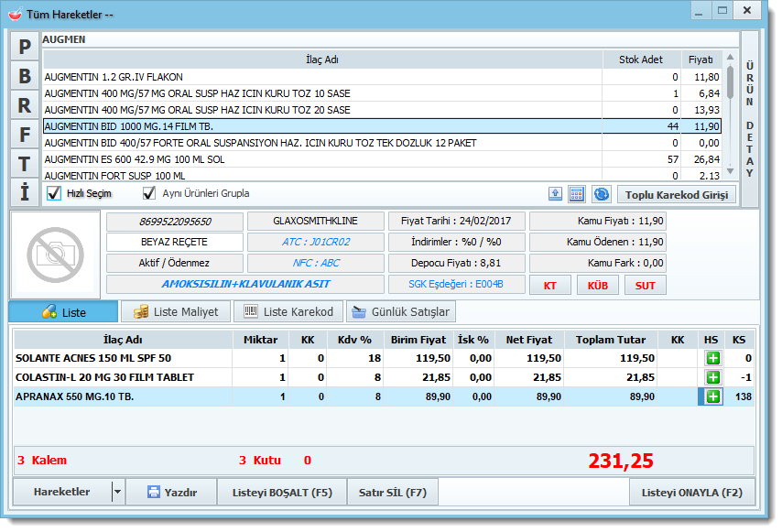The width and height of the screenshot is (782, 532).
Task: Click the T sidebar letter button
Action: pyautogui.click(x=25, y=164)
